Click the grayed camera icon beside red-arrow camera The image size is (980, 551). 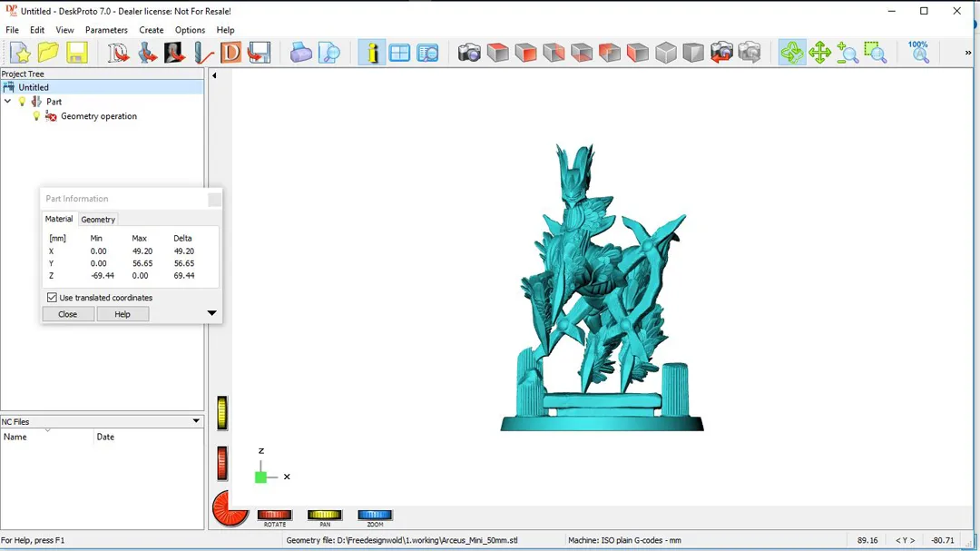point(750,53)
